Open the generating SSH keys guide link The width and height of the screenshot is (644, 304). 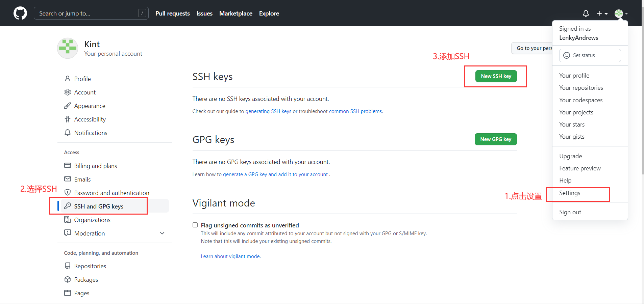[268, 111]
